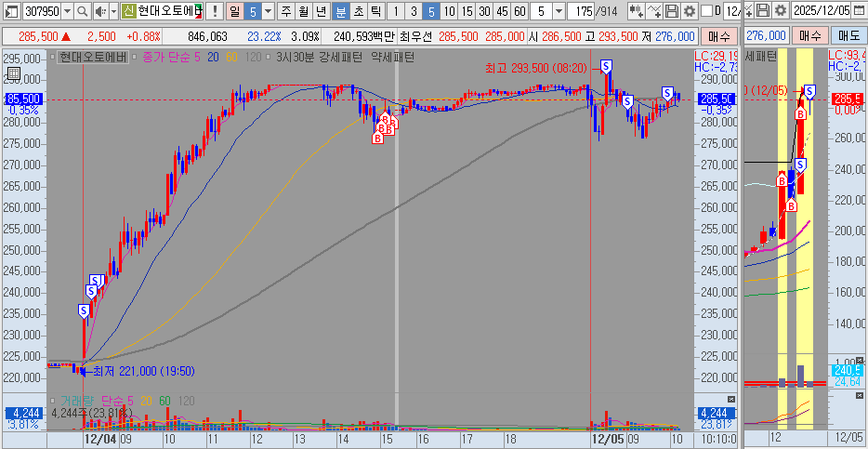Click the 현대오토에버 legend label in the chart
Screen dimensions: 868x449
[x=92, y=57]
